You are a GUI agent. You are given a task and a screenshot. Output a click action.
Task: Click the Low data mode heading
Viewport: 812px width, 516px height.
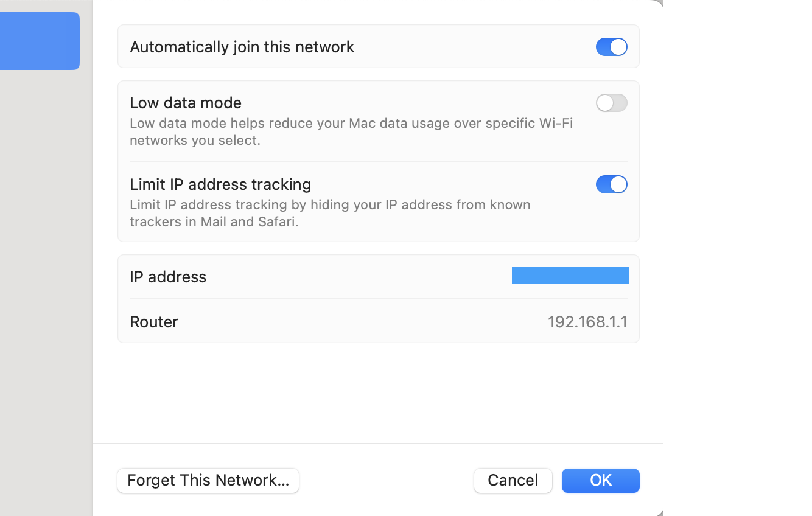tap(186, 102)
